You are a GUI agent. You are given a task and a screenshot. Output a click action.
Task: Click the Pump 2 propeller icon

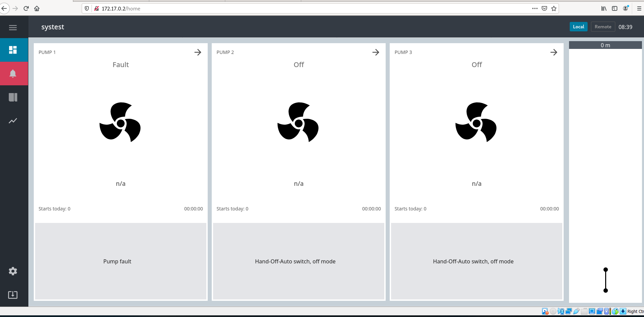[298, 122]
